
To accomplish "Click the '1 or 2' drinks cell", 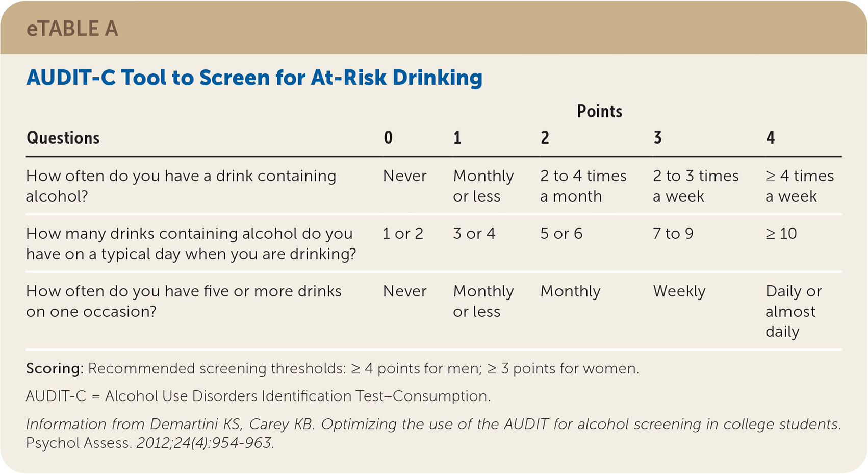I will (x=403, y=234).
